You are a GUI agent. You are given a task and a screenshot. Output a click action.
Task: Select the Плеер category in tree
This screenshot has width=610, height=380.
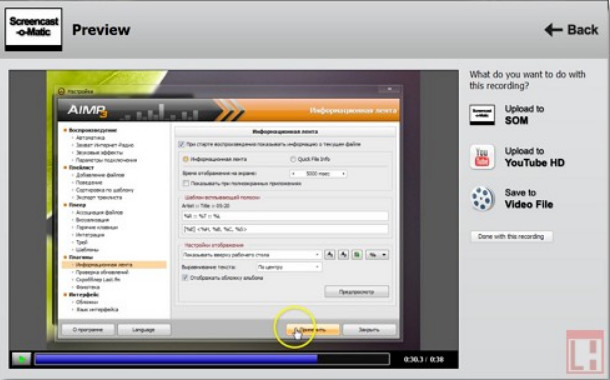tap(77, 205)
